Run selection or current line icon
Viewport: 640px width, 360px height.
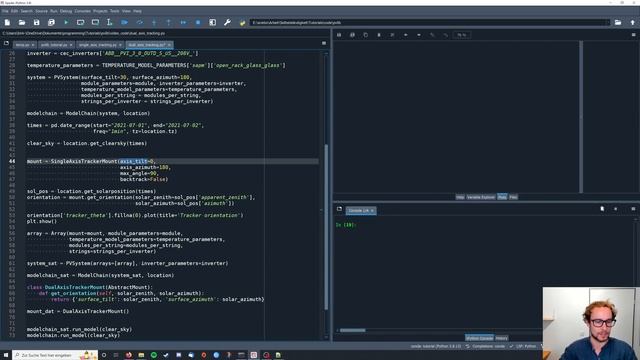109,22
